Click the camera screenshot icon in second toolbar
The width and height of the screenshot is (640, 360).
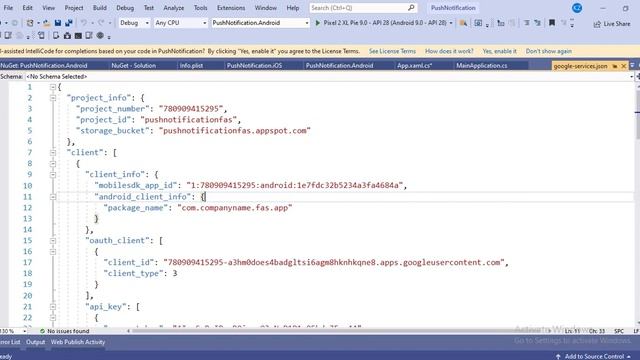(67, 36)
